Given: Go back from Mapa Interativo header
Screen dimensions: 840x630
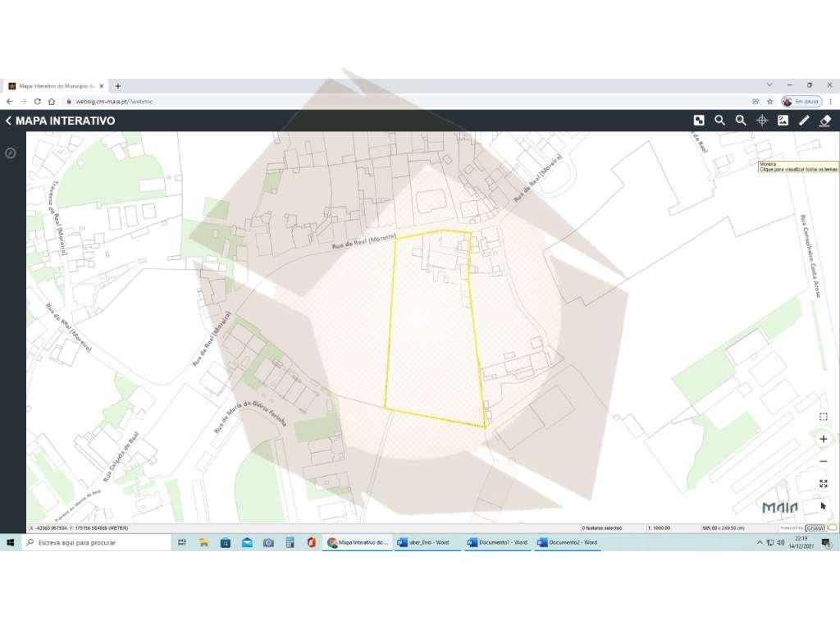Looking at the screenshot, I should click(x=8, y=121).
